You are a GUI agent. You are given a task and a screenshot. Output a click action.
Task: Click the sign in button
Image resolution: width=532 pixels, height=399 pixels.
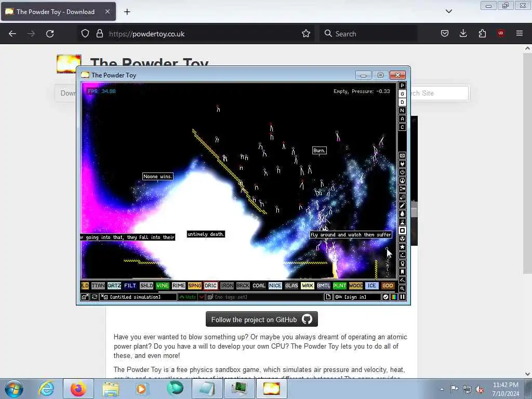coord(357,297)
